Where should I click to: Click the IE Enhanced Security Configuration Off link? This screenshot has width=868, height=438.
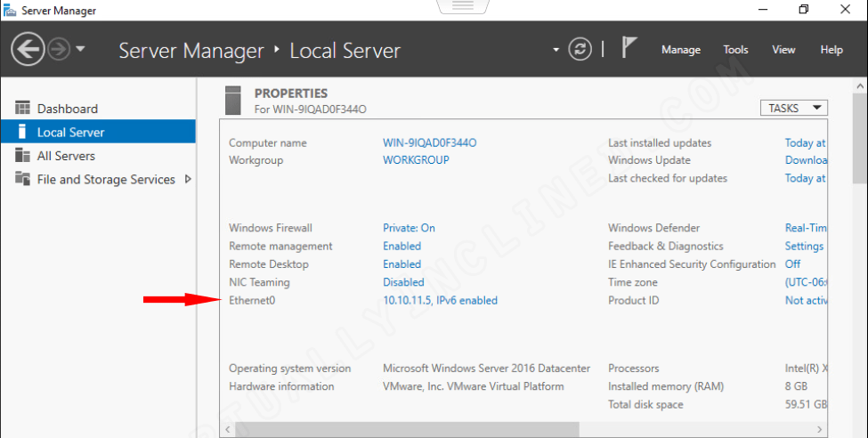click(792, 264)
